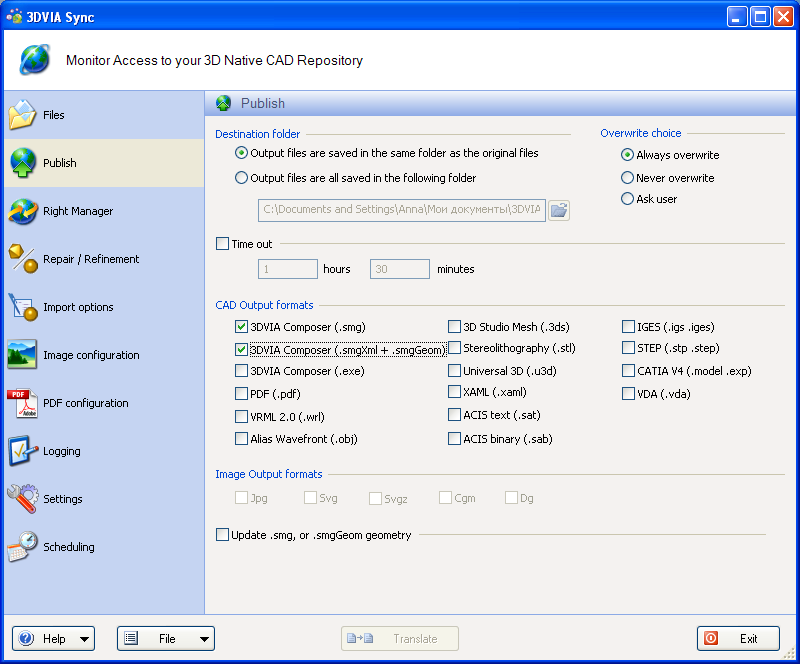Open the Help dropdown button
This screenshot has width=800, height=664.
54,638
